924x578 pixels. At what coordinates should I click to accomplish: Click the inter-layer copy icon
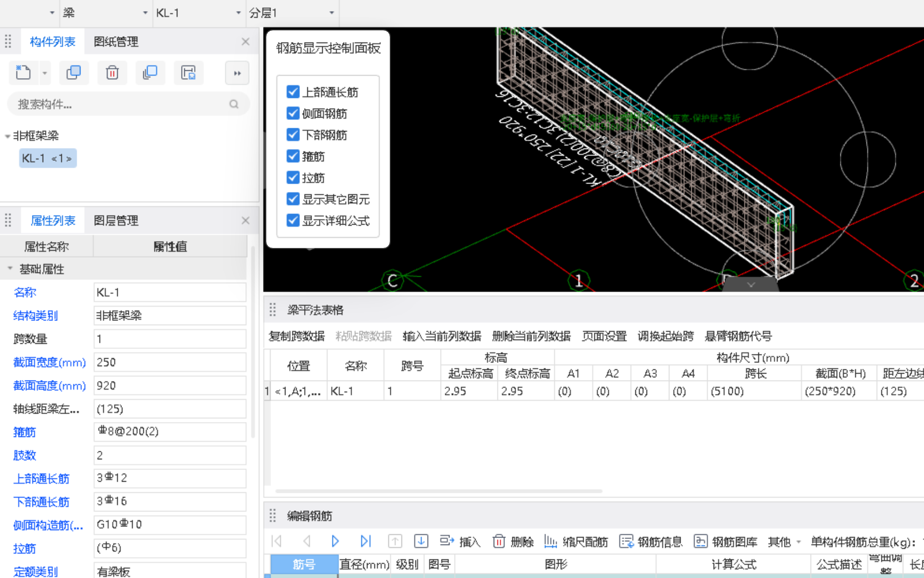pyautogui.click(x=150, y=73)
